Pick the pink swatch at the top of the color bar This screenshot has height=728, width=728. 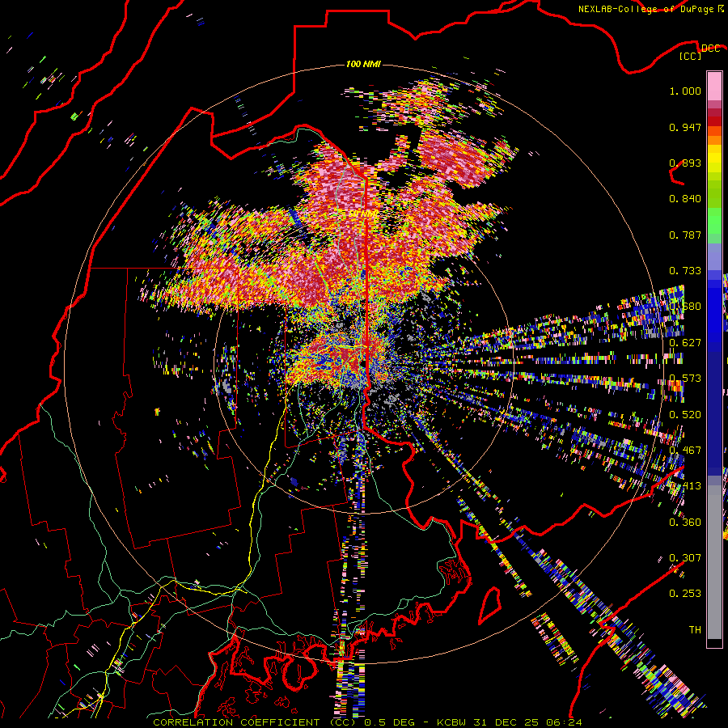[714, 86]
